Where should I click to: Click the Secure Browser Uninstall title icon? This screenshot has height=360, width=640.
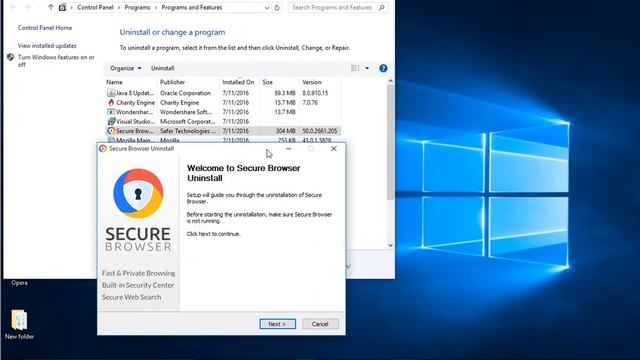point(103,149)
